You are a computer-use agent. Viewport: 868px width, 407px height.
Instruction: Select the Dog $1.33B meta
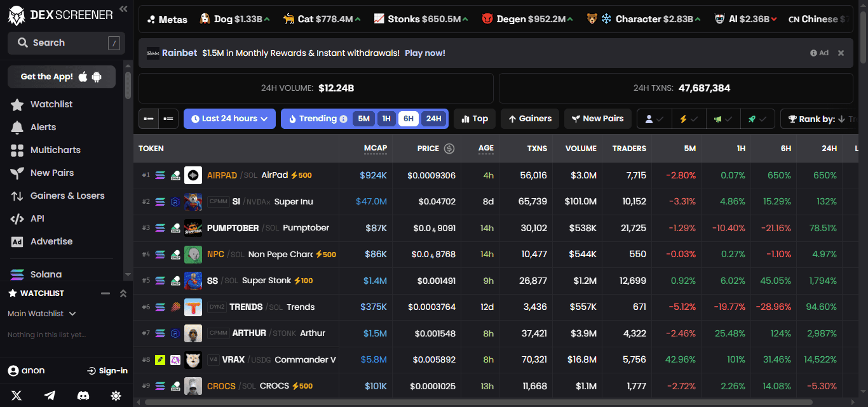point(234,19)
